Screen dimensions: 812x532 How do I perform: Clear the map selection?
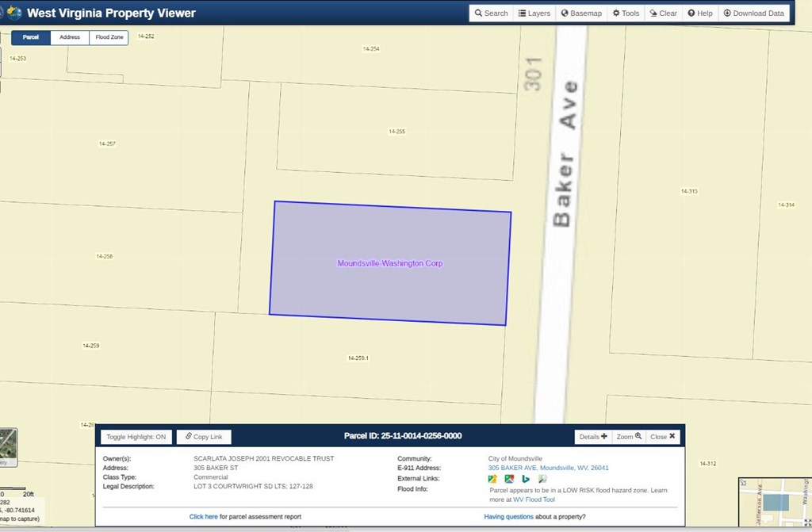pos(663,13)
